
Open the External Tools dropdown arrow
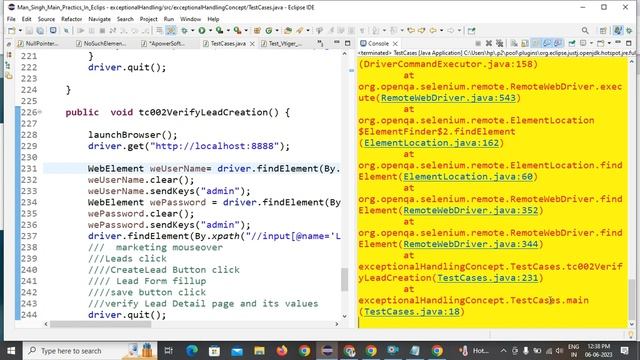pos(246,31)
